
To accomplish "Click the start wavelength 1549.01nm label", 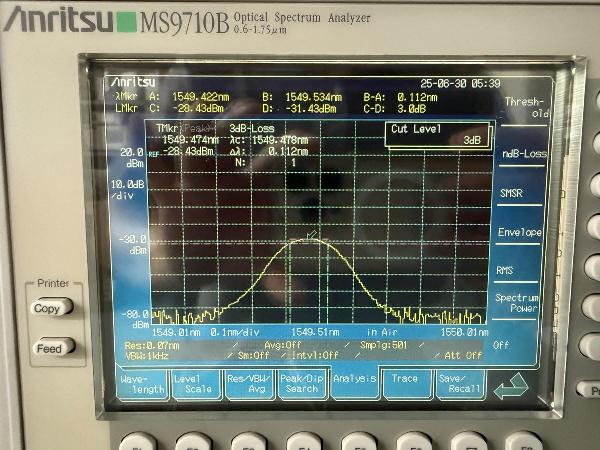I will point(176,332).
